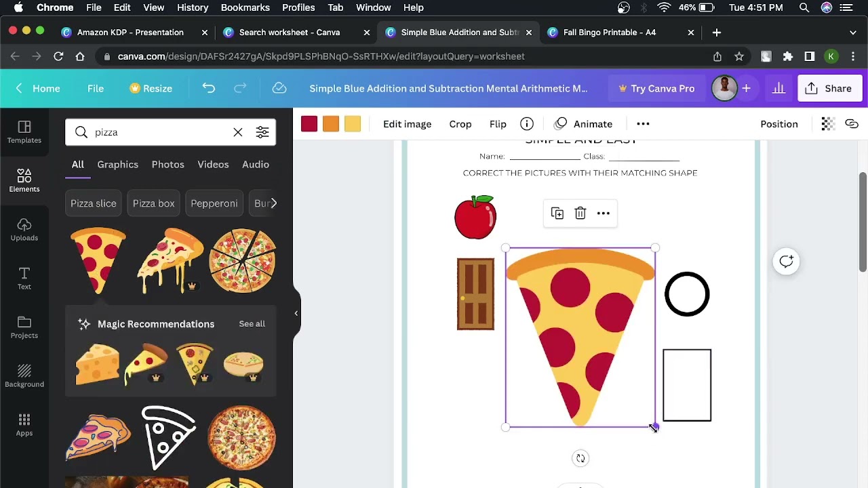Delete the selected pizza element
The width and height of the screenshot is (868, 488).
tap(580, 213)
